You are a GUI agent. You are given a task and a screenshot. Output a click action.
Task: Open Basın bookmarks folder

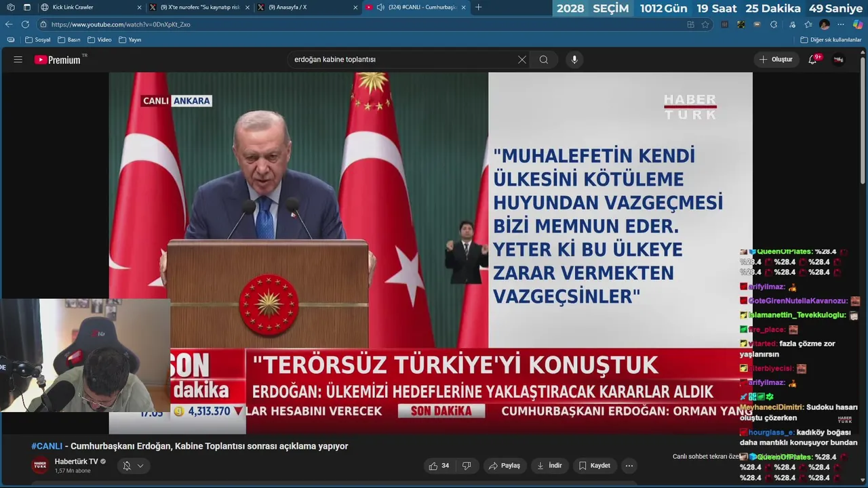(x=69, y=40)
